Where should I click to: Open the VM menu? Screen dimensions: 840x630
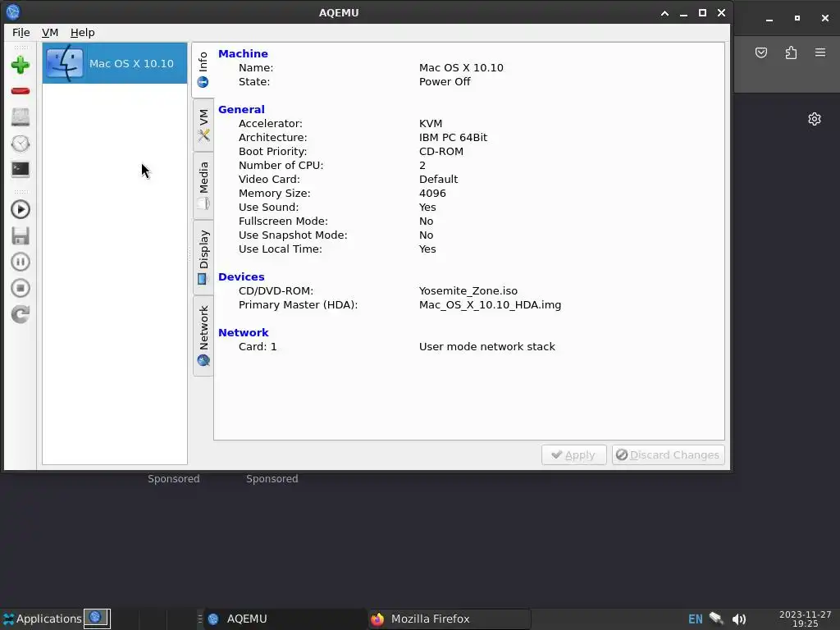[x=50, y=33]
